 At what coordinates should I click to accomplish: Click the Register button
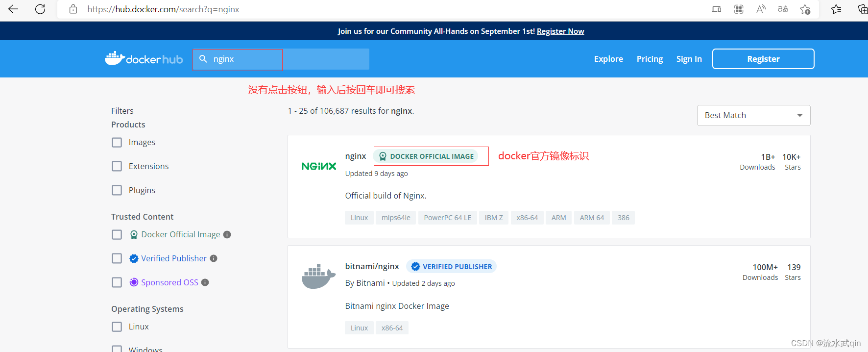pos(763,59)
